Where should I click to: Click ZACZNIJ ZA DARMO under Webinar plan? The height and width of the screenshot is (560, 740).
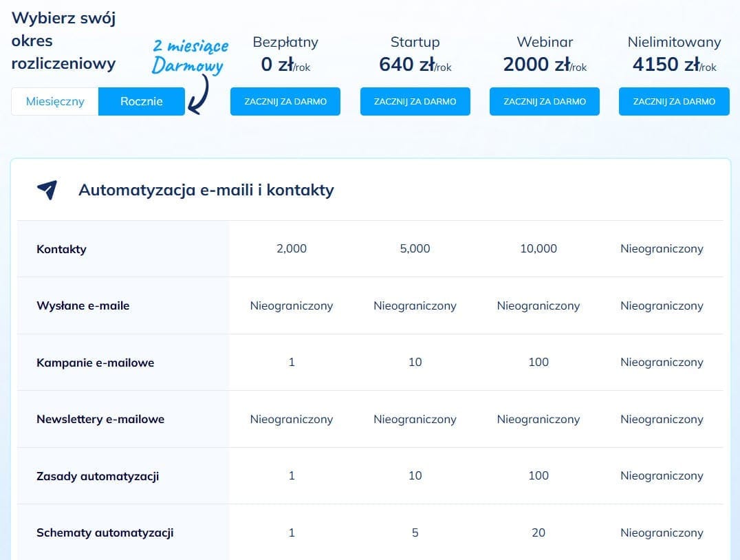(x=544, y=101)
